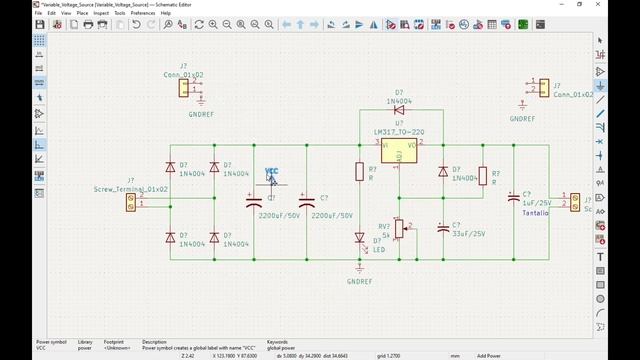
Task: Open the Symbol Editor
Action: pos(391,24)
